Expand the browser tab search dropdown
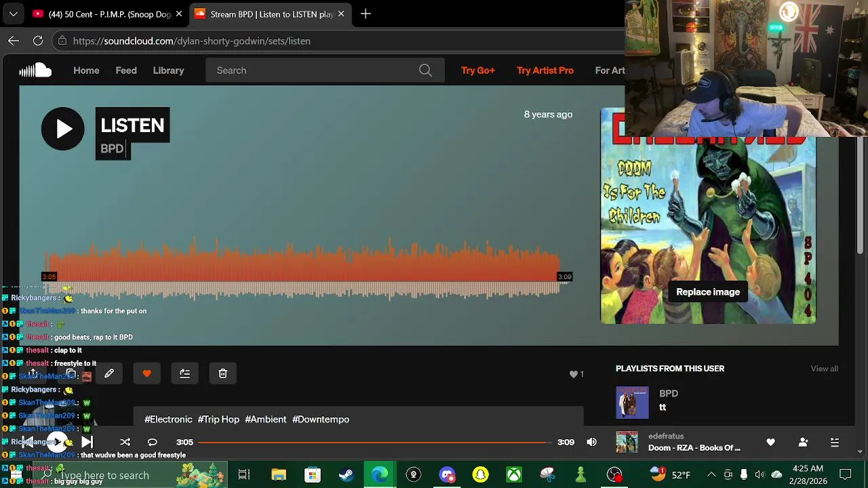868x488 pixels. pos(13,14)
